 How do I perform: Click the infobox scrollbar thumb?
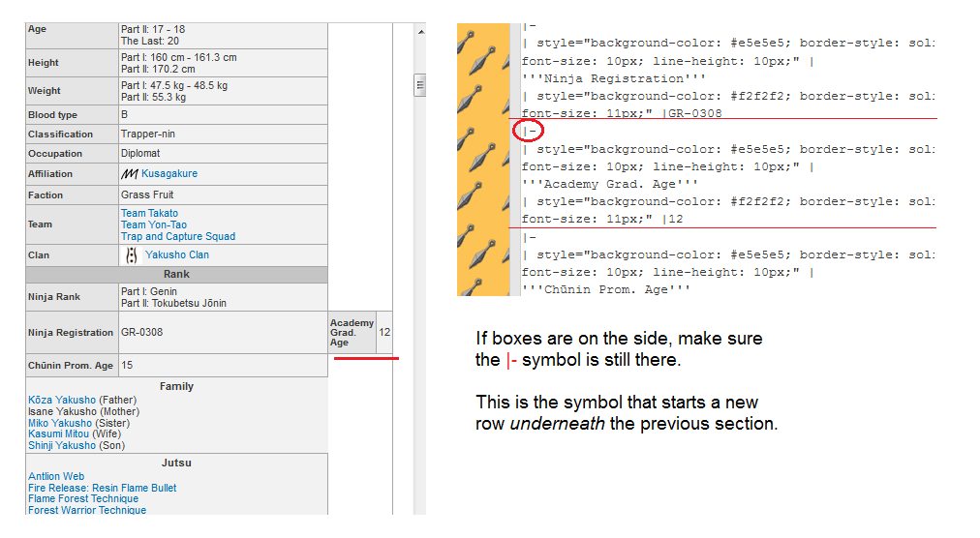pyautogui.click(x=420, y=85)
